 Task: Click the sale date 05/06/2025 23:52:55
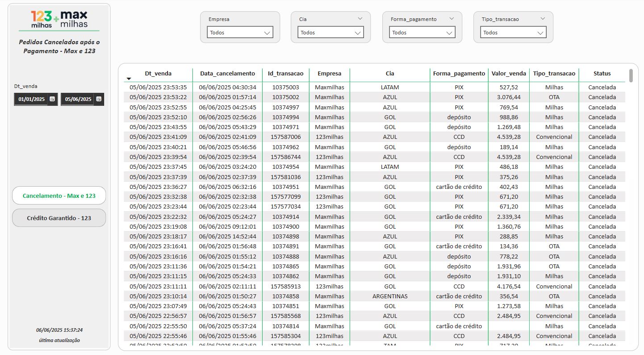coord(158,107)
